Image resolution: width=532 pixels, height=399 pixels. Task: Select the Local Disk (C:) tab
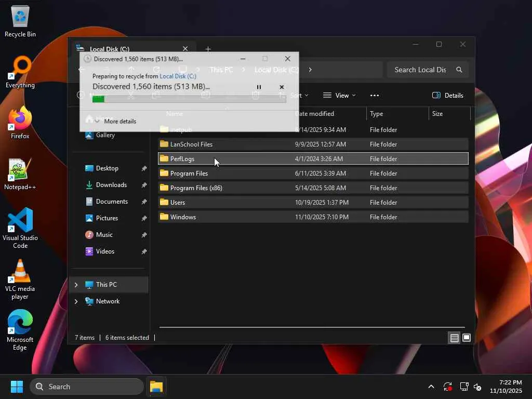coord(133,49)
